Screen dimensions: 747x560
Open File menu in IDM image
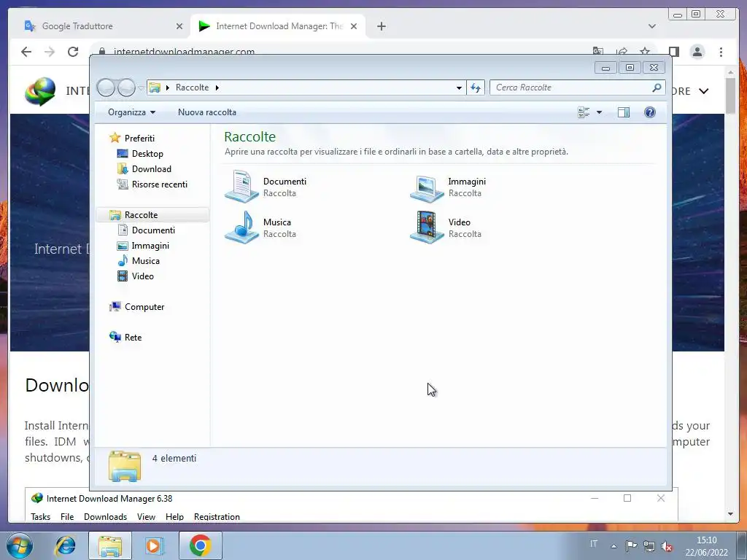tap(67, 517)
